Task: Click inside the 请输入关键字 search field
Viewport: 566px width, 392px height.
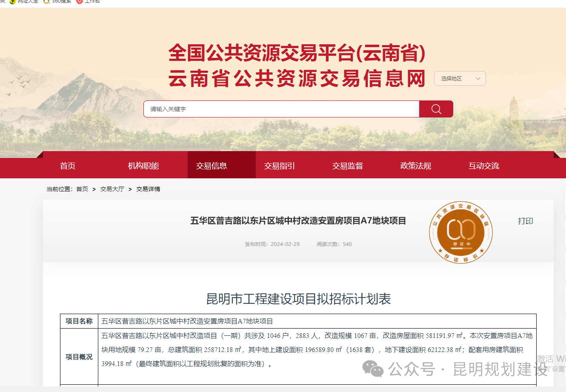Action: point(281,109)
